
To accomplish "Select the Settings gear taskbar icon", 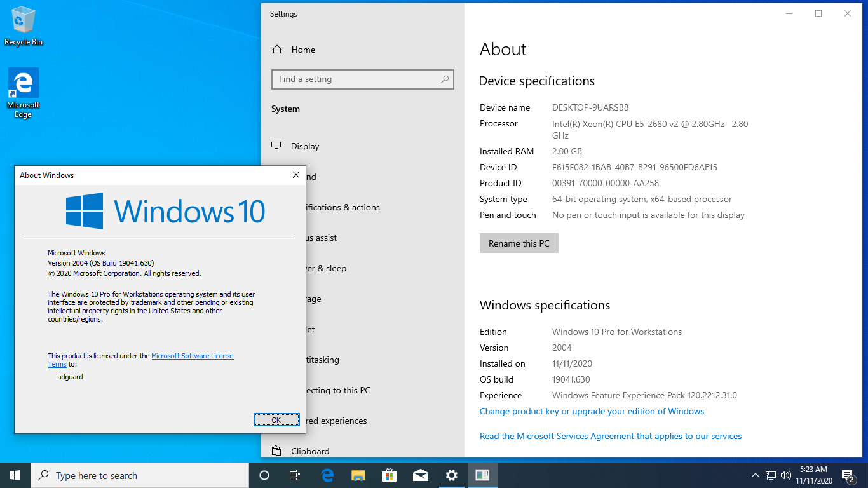I will pyautogui.click(x=451, y=475).
